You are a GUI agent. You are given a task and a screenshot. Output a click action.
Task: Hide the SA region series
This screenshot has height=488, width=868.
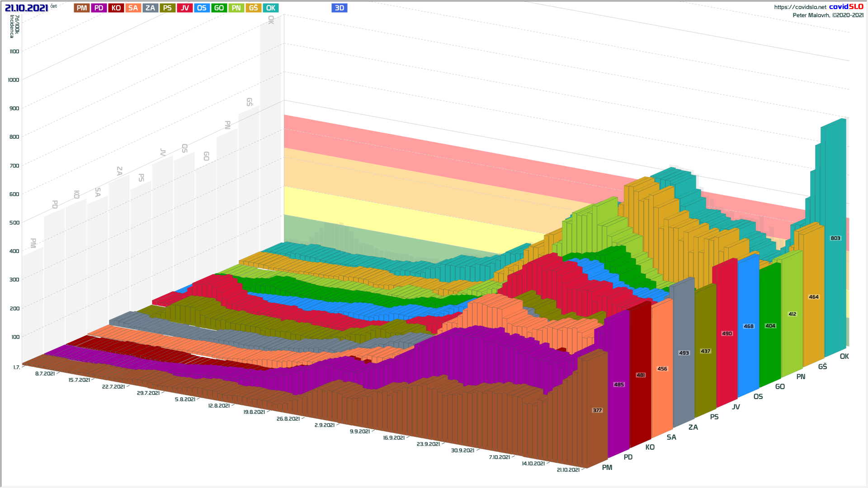133,8
